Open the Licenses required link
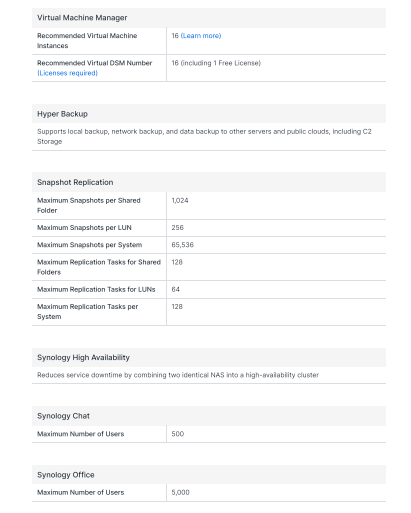The height and width of the screenshot is (513, 411). (67, 73)
